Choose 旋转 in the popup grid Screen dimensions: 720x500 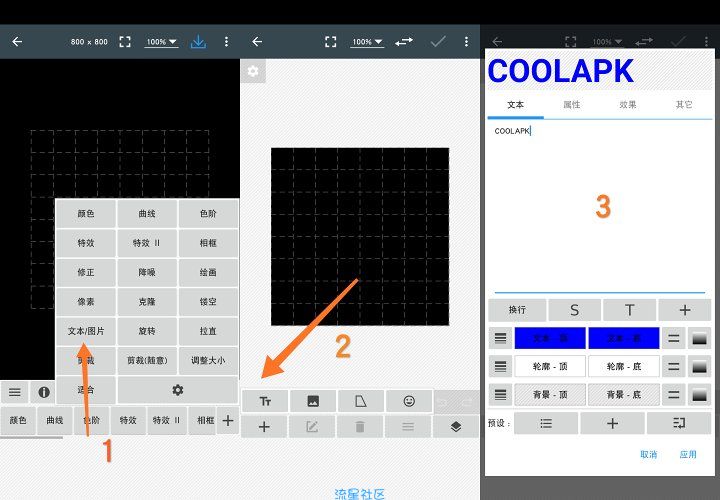pyautogui.click(x=147, y=331)
